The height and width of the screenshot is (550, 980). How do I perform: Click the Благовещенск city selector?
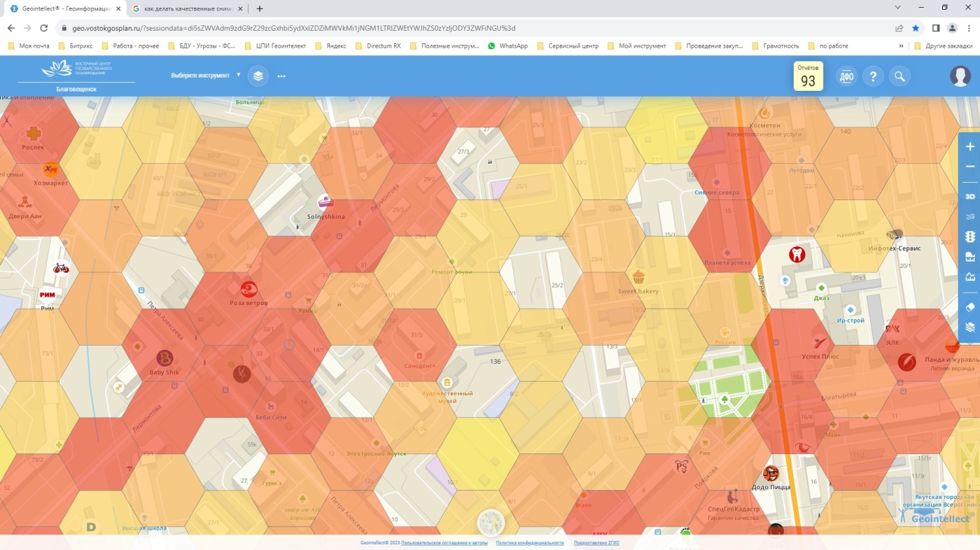coord(76,90)
